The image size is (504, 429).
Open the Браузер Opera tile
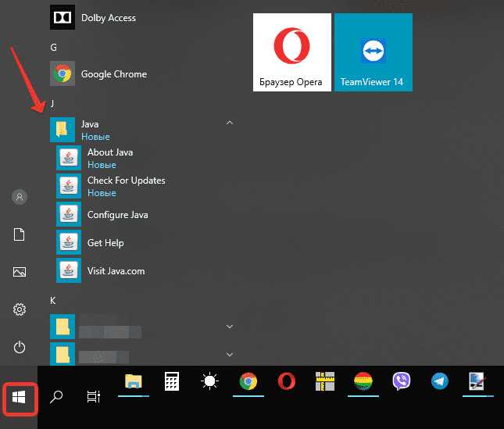292,52
